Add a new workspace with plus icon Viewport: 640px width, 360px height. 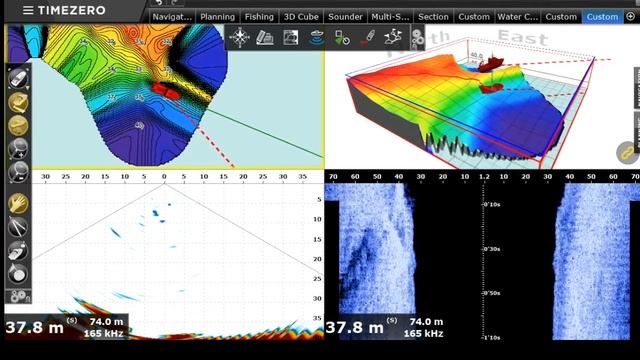point(630,16)
